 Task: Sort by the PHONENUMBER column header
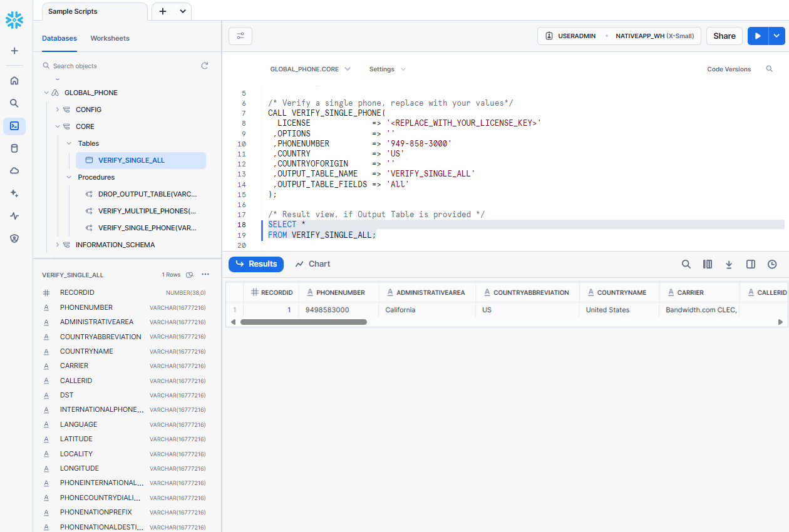click(x=338, y=292)
